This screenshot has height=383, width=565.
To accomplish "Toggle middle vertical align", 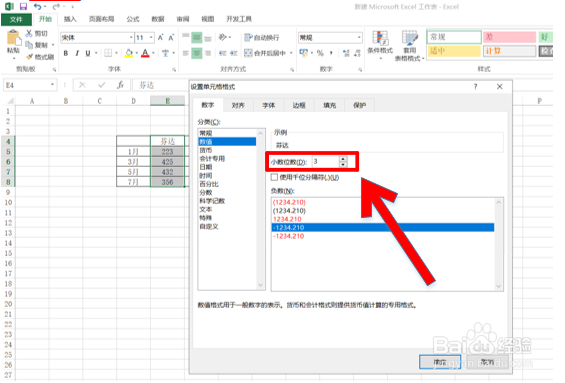I will 196,37.
